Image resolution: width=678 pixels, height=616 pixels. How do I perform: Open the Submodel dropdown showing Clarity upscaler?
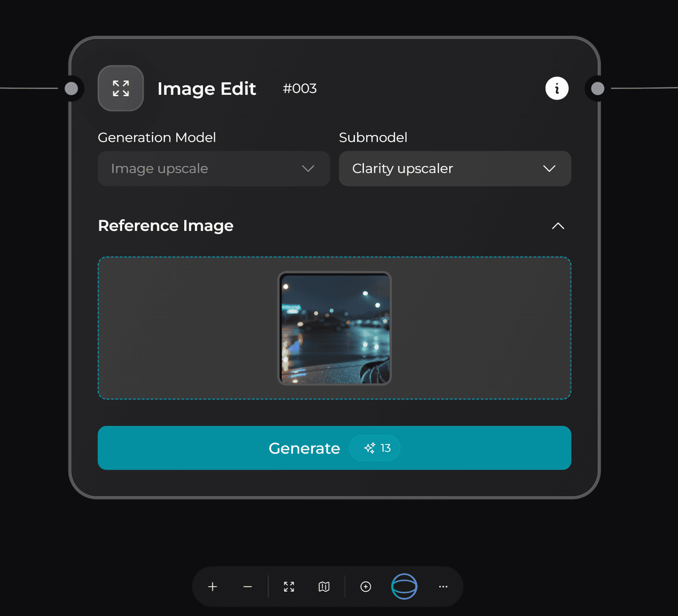(x=455, y=168)
